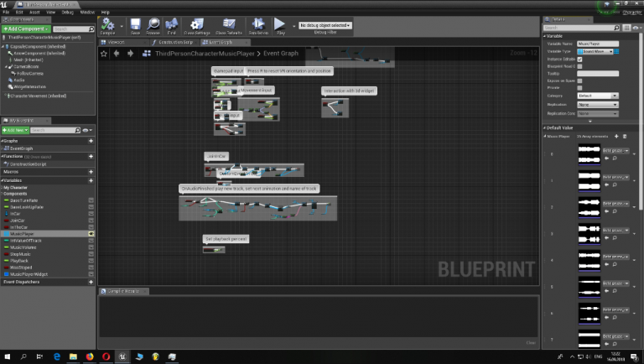Add a new variable with Variables plus

91,180
